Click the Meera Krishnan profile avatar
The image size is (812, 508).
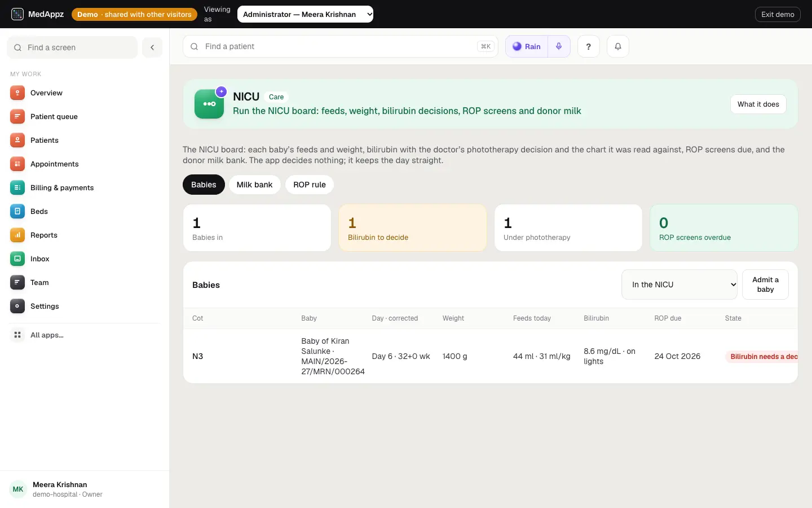[18, 489]
